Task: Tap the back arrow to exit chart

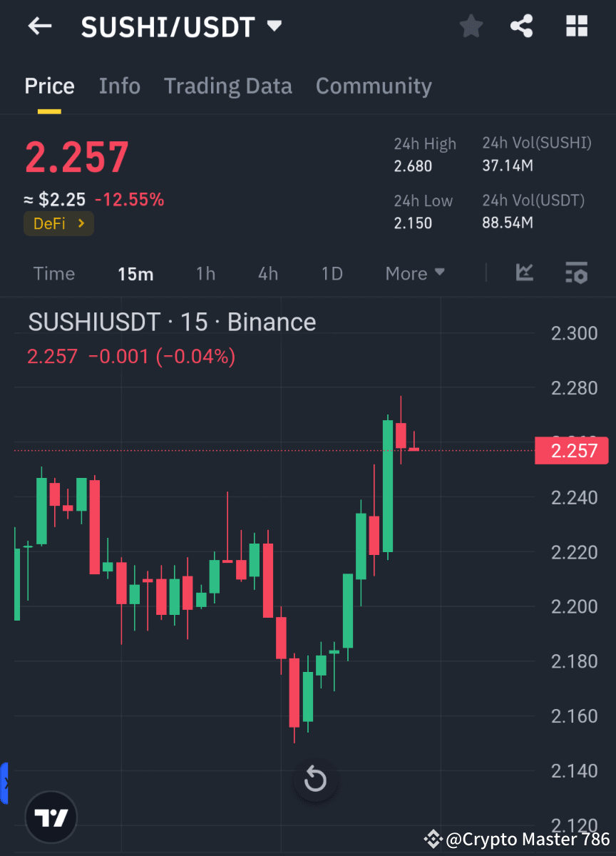Action: [x=39, y=26]
